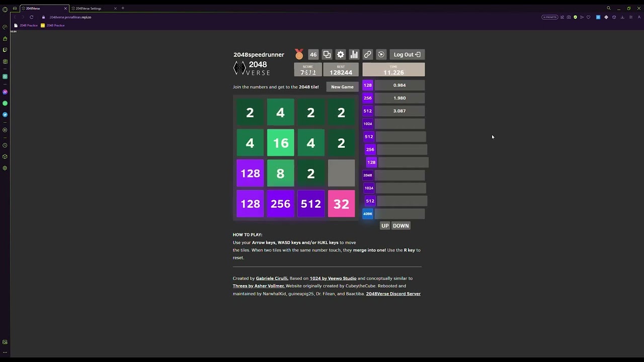Click the 2048 Verse logo
This screenshot has height=362, width=644.
252,68
